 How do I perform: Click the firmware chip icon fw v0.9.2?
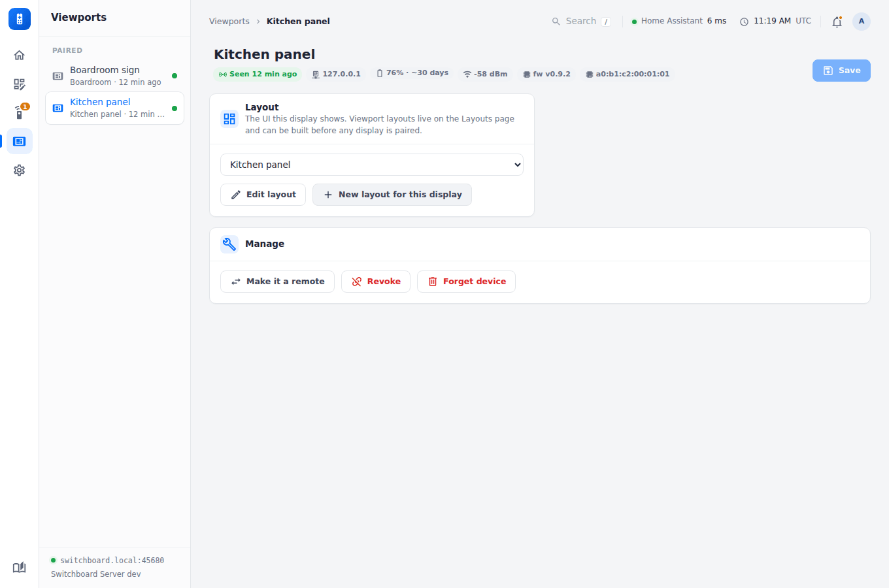point(527,74)
